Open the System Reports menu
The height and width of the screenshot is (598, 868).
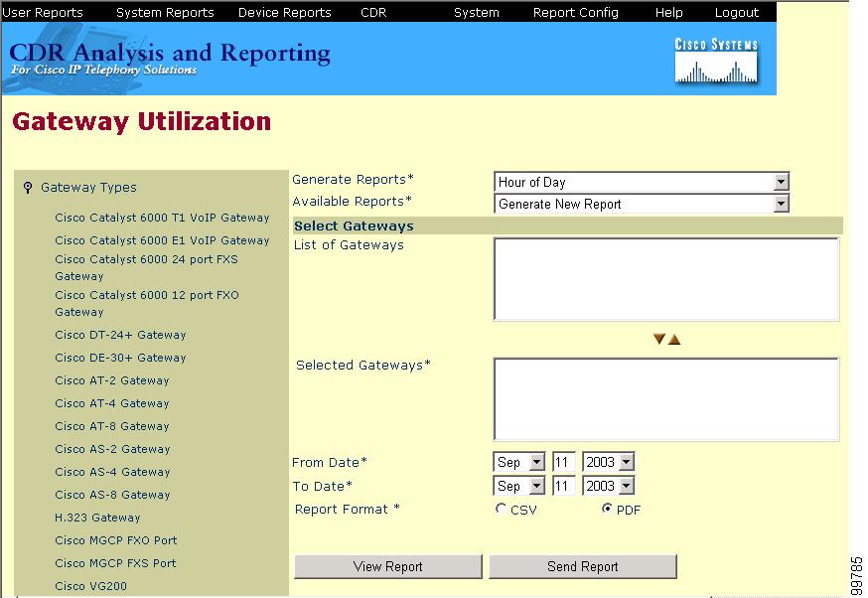[165, 12]
